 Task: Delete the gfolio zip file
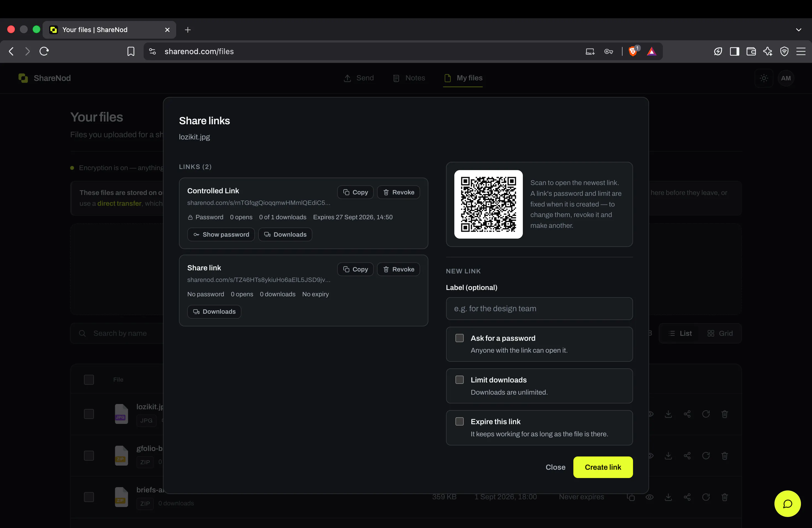(x=724, y=455)
